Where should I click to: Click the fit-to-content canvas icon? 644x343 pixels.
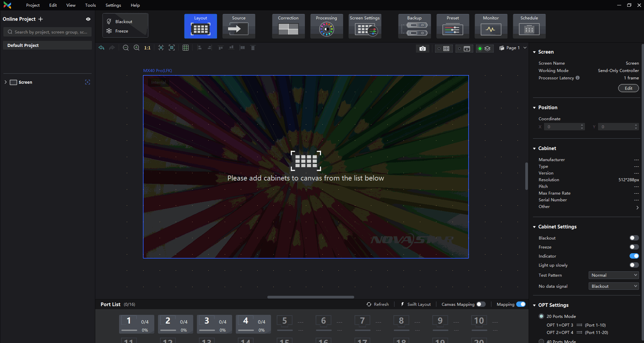161,48
